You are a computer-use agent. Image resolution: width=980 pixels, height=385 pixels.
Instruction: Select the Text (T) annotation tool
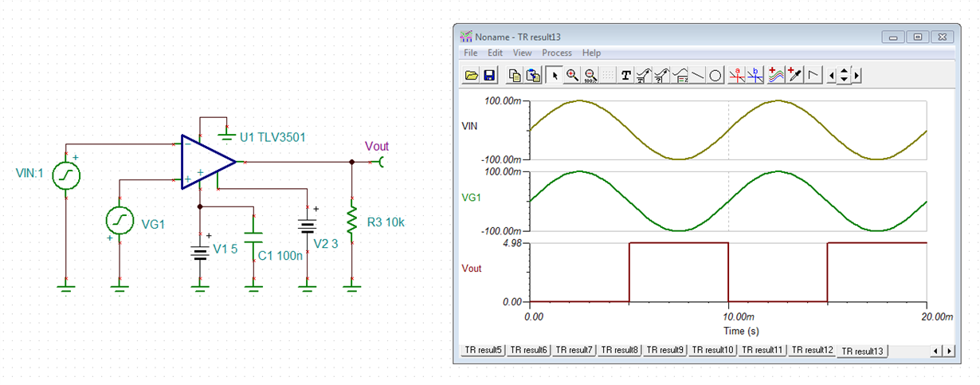[x=626, y=76]
